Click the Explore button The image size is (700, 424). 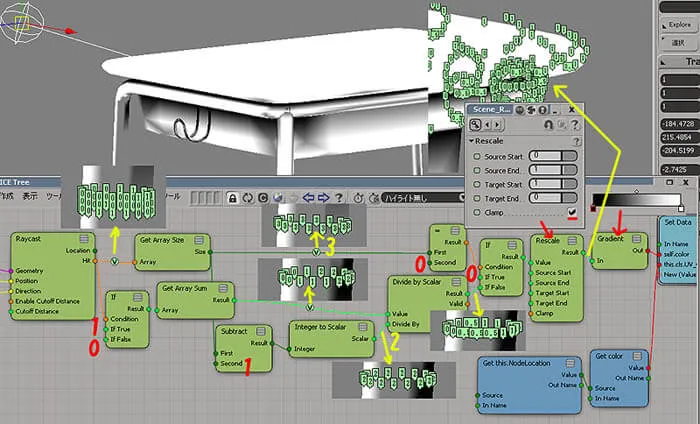(679, 25)
